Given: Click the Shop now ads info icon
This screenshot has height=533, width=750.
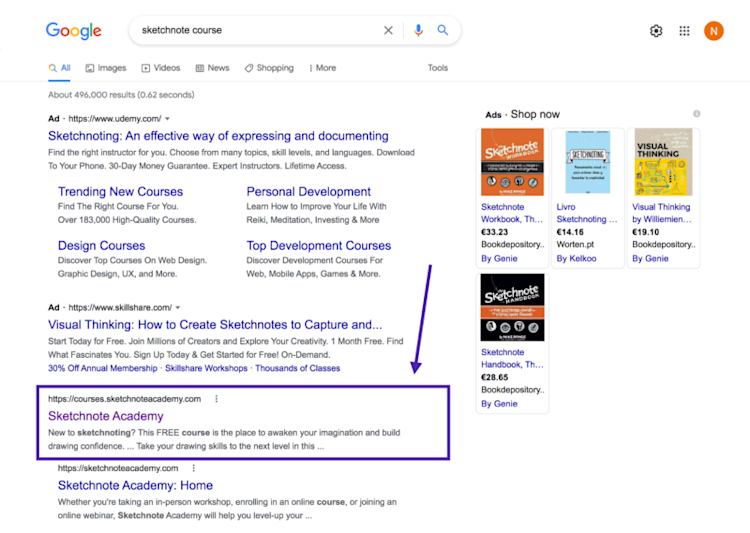Looking at the screenshot, I should pos(697,114).
